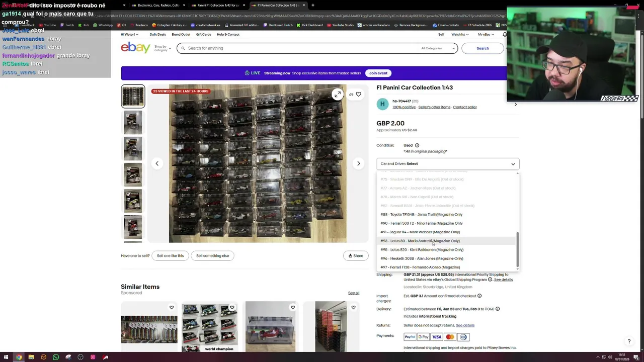Screen dimensions: 644x362
Task: Click Visa payment icon
Action: coord(437,337)
